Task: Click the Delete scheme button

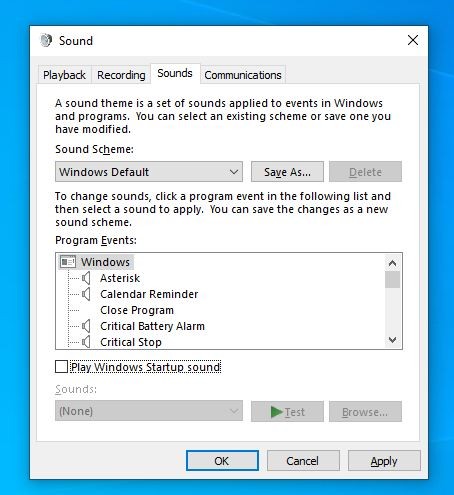Action: 365,172
